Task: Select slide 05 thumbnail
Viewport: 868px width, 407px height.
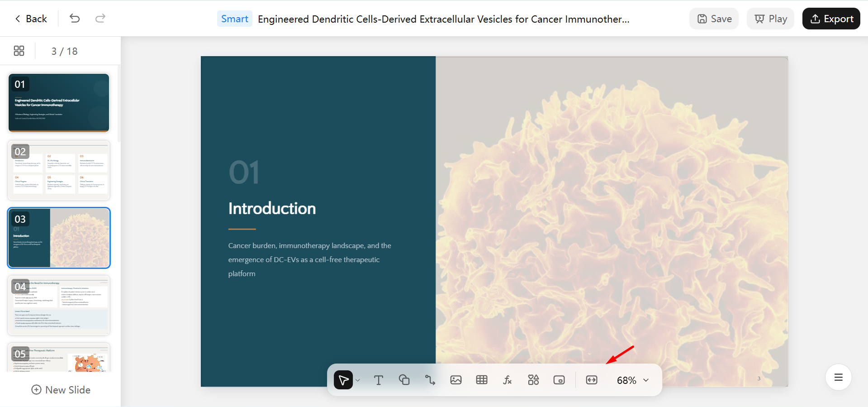Action: tap(59, 358)
